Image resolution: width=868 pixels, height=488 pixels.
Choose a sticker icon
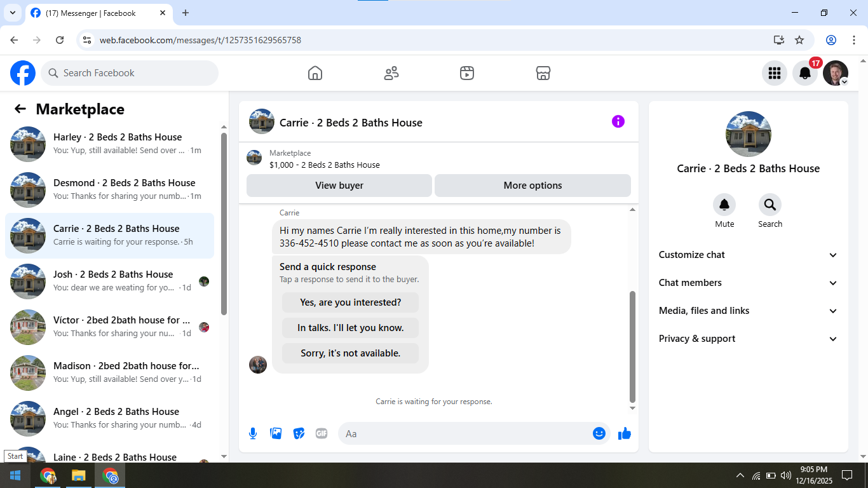[299, 433]
